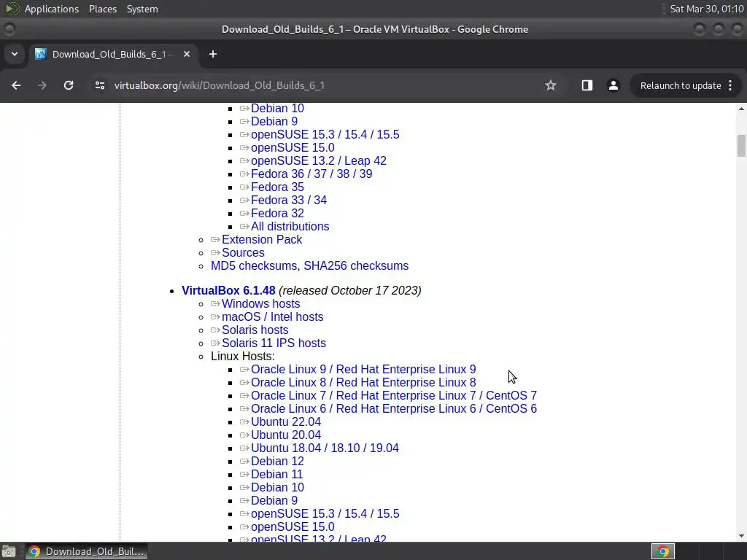Open the Places menu
Screen dimensions: 747x560
pyautogui.click(x=103, y=9)
